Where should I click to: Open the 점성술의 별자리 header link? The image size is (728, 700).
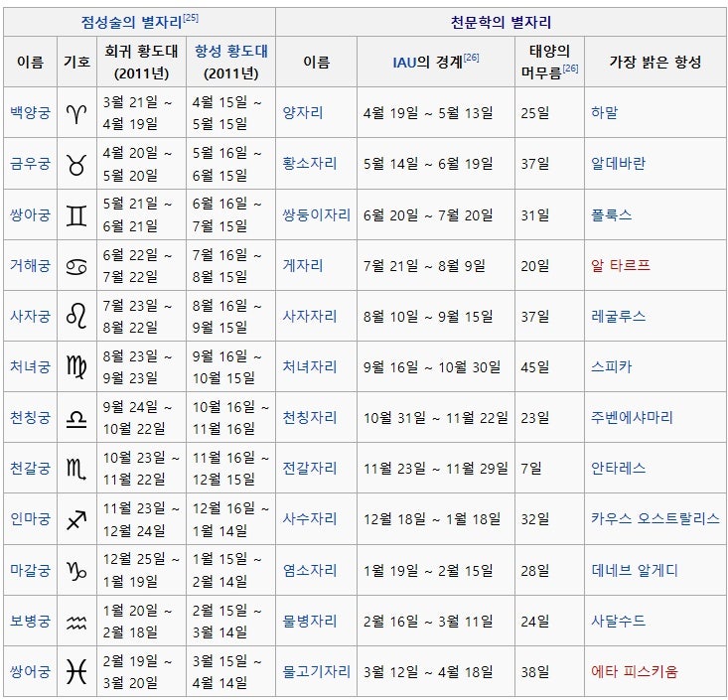point(131,22)
